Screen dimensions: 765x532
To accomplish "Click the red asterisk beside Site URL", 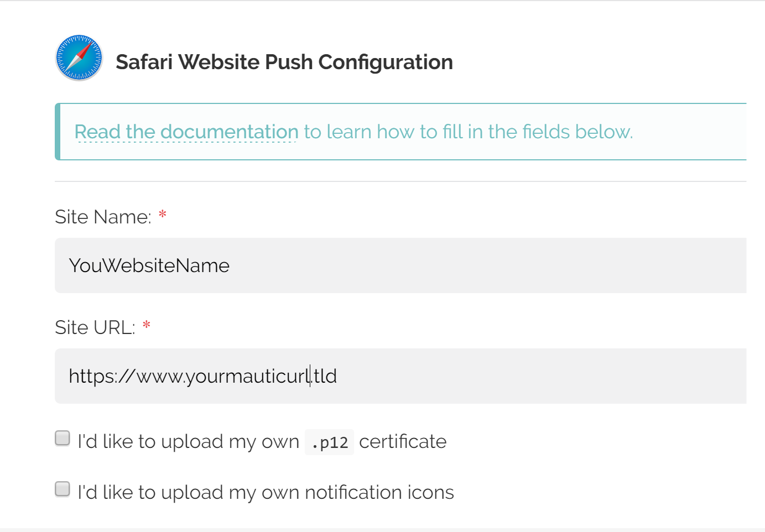I will tap(147, 325).
